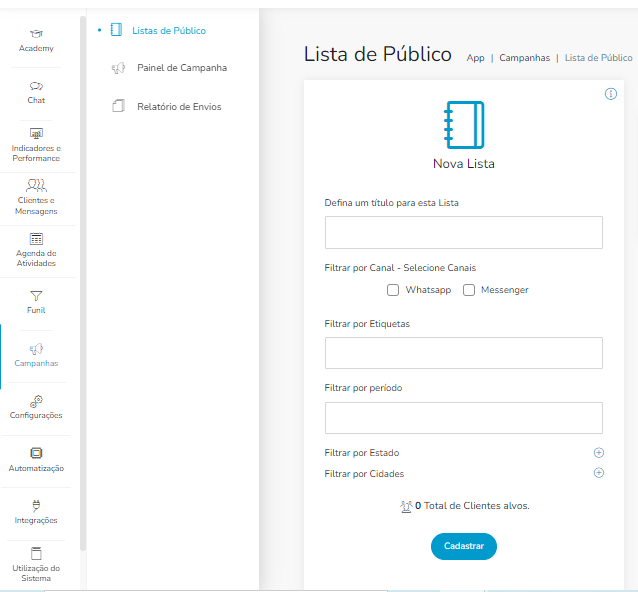Click the Nova Lista heading text
Viewport: 638px width, 592px height.
coord(464,164)
